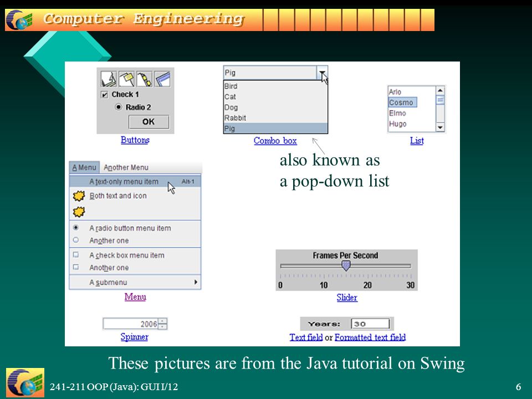Open the Pig combo box dropdown arrow
This screenshot has width=532, height=399.
tap(323, 73)
